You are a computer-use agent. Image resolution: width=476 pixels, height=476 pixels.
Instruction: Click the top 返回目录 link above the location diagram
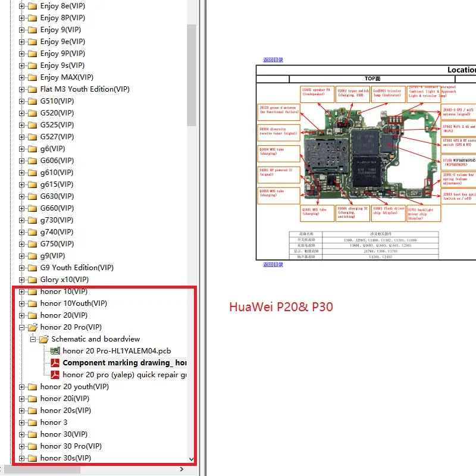pos(273,60)
